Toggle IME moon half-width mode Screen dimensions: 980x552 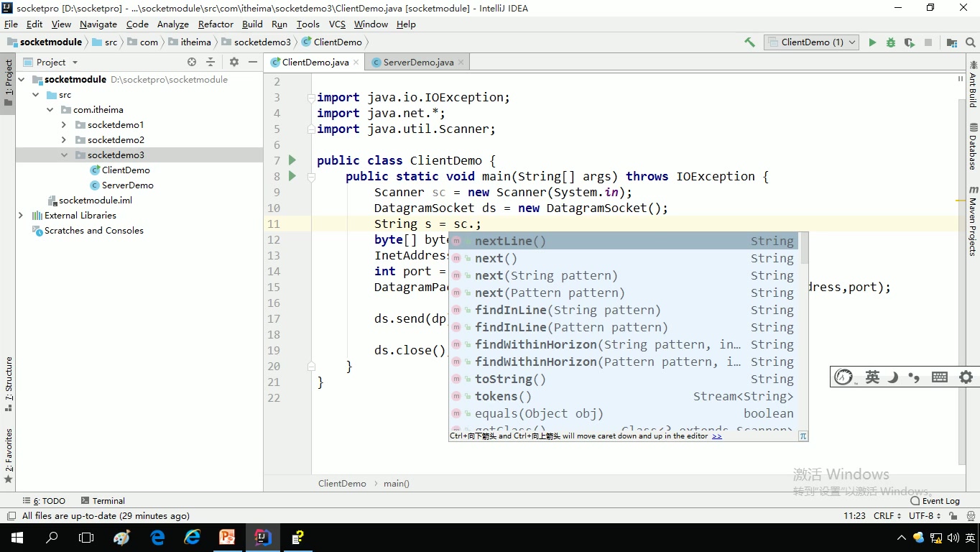point(893,377)
